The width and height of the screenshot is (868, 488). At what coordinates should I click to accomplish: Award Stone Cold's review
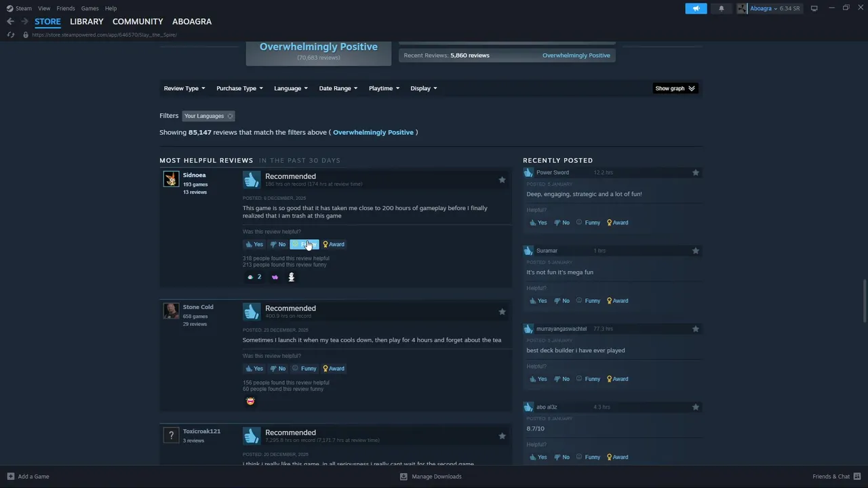pyautogui.click(x=334, y=369)
